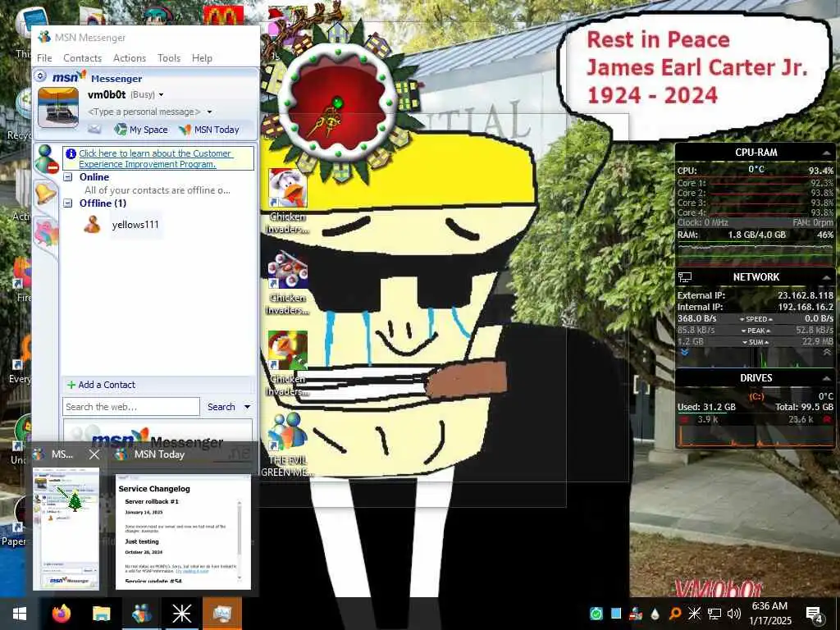
Task: Click the round header collapse button beside msn logo
Action: (x=41, y=76)
